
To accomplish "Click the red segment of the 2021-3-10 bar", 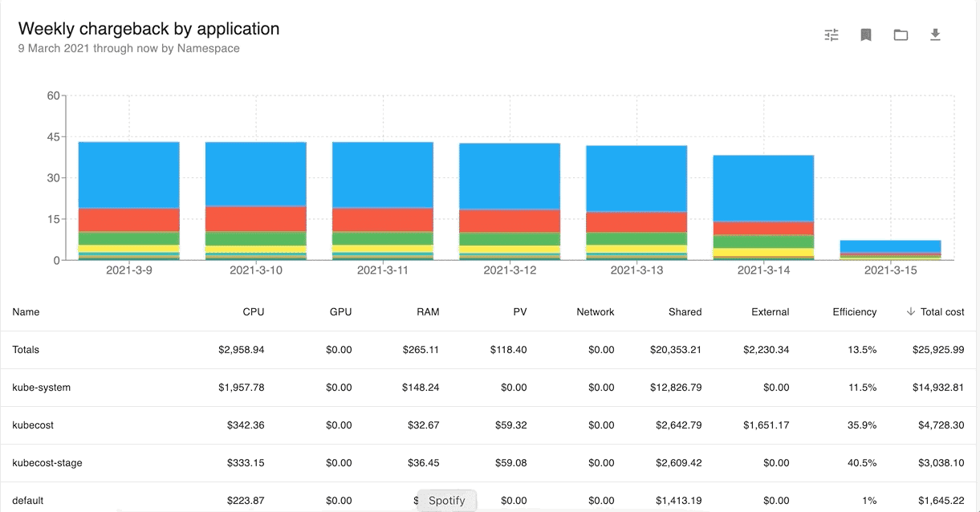I will 255,217.
